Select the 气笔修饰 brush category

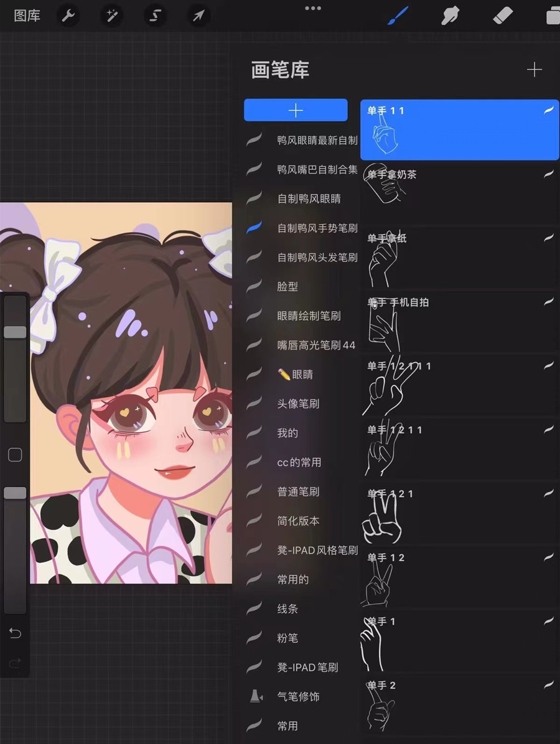tap(298, 697)
